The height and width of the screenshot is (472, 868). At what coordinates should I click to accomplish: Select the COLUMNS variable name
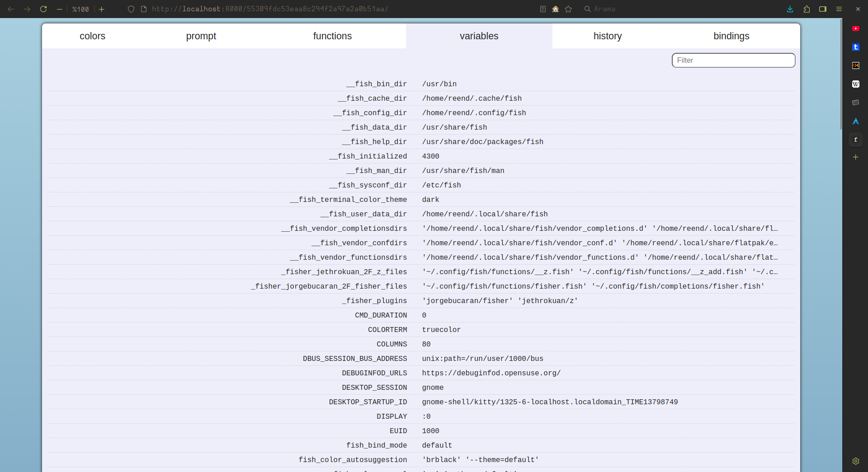click(392, 344)
